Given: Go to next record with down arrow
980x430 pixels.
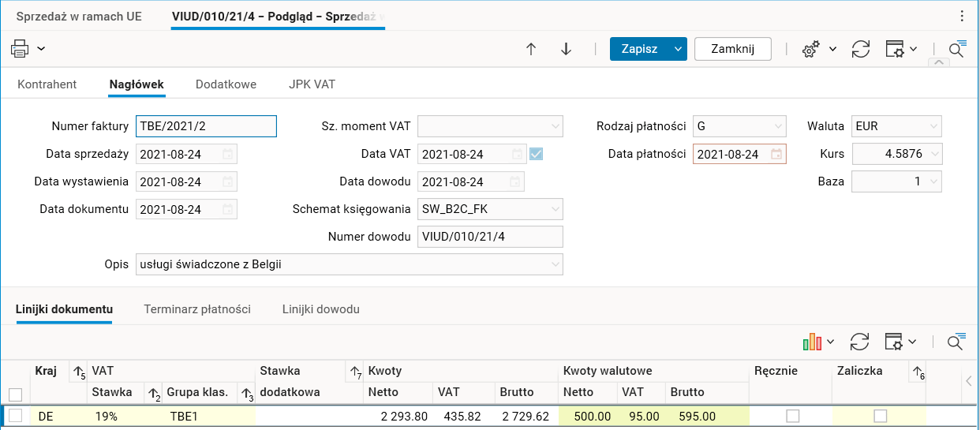Looking at the screenshot, I should pos(566,49).
